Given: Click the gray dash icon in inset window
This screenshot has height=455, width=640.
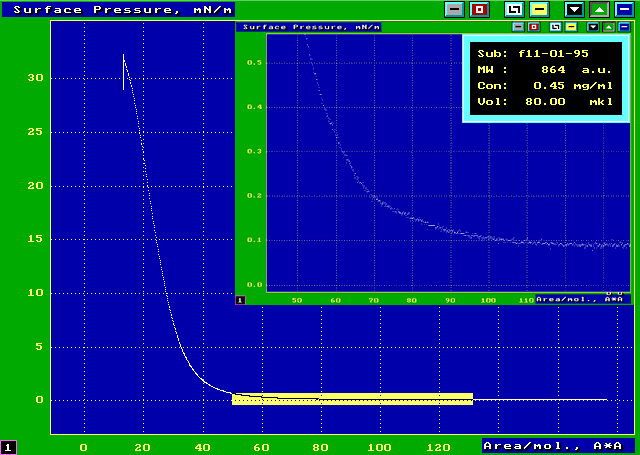Looking at the screenshot, I should point(518,27).
